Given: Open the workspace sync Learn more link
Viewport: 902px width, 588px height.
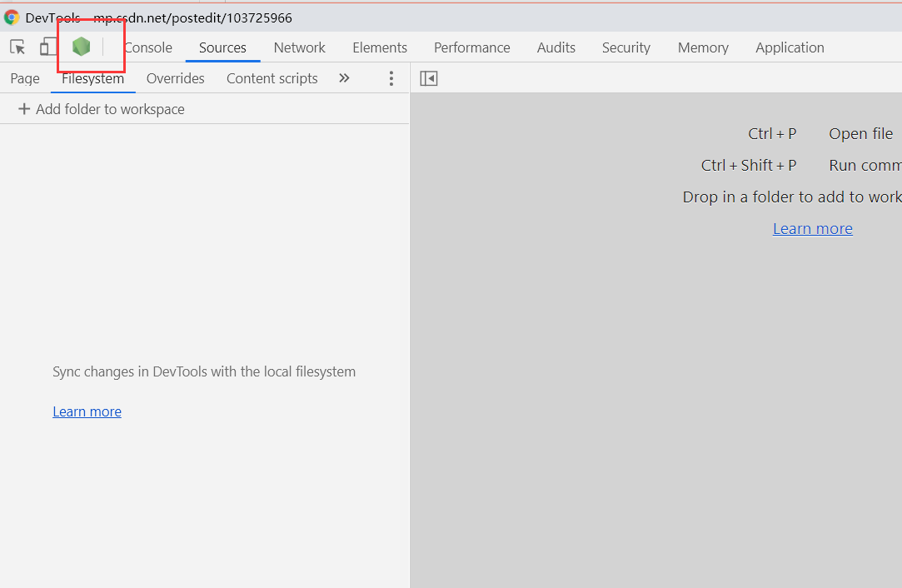Looking at the screenshot, I should (87, 411).
